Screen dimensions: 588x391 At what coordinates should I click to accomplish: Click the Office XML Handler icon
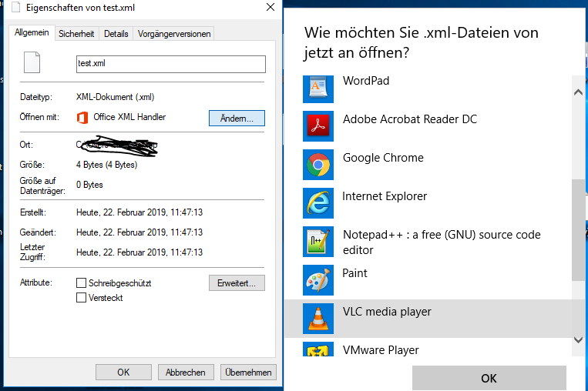82,118
